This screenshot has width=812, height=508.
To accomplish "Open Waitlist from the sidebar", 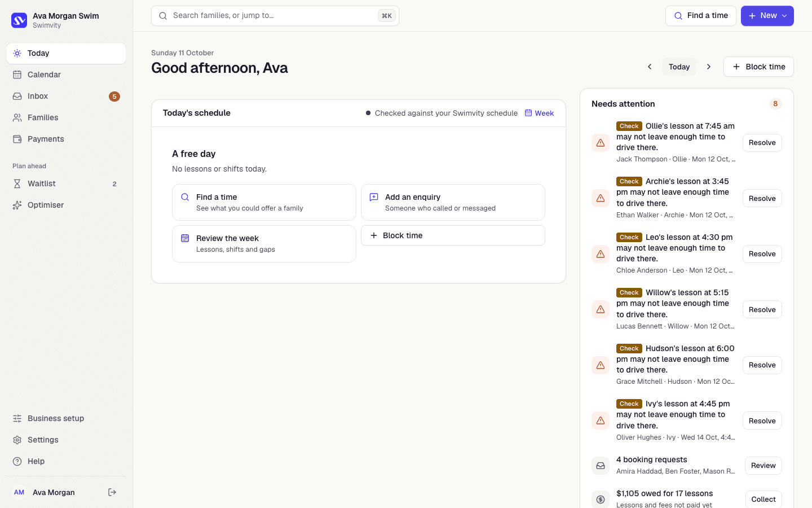I will (66, 184).
